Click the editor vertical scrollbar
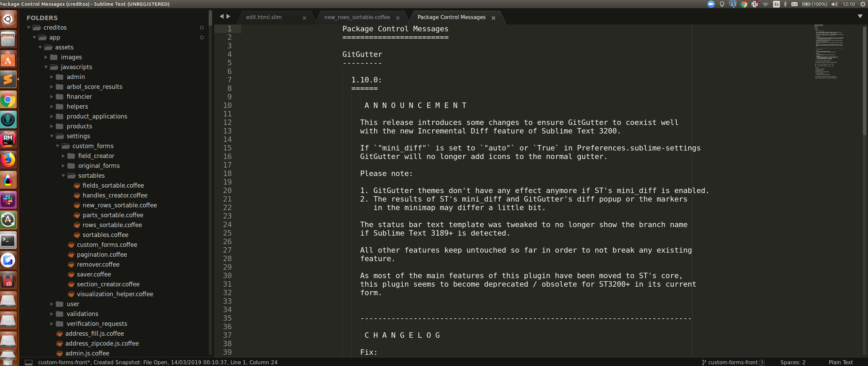The width and height of the screenshot is (868, 366). point(865,81)
